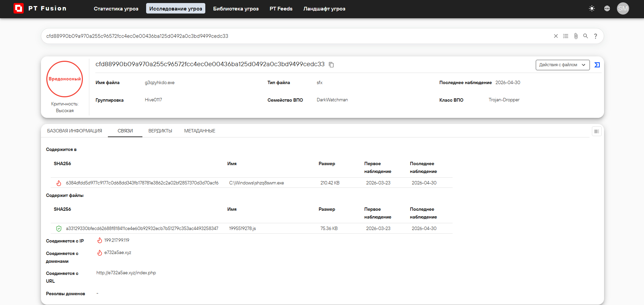Click file name 1995519278.js
The width and height of the screenshot is (644, 305).
point(243,228)
